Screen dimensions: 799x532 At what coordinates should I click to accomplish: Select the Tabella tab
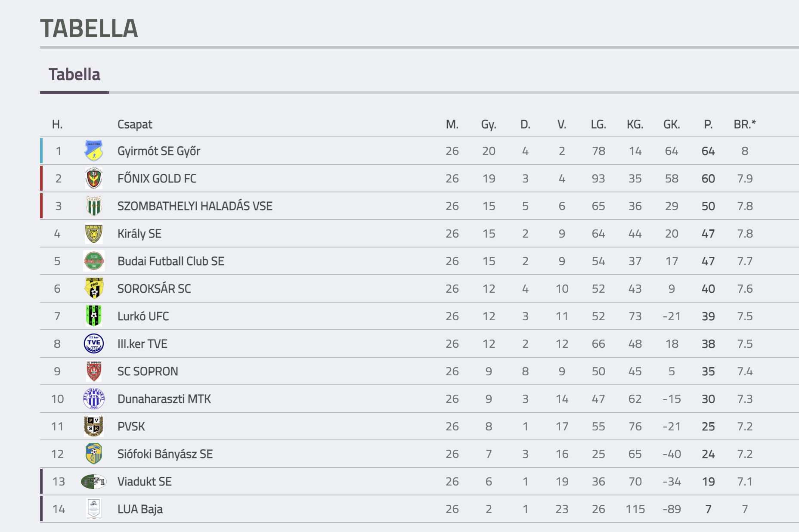click(x=74, y=74)
